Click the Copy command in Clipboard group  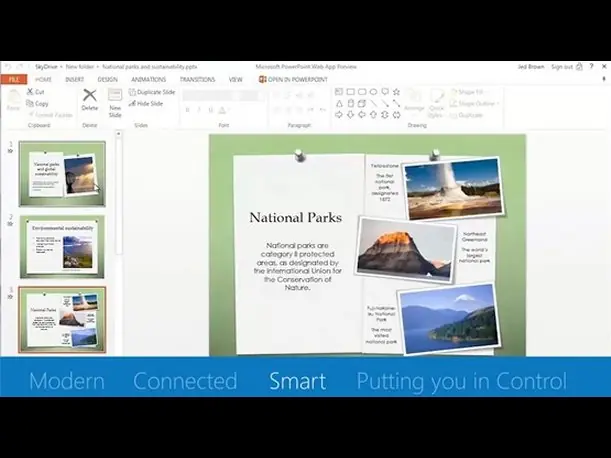37,104
